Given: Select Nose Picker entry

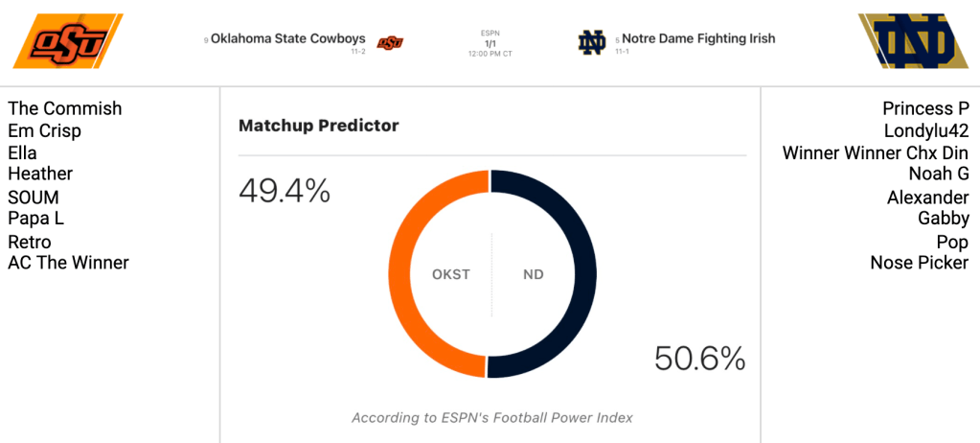Looking at the screenshot, I should point(919,263).
